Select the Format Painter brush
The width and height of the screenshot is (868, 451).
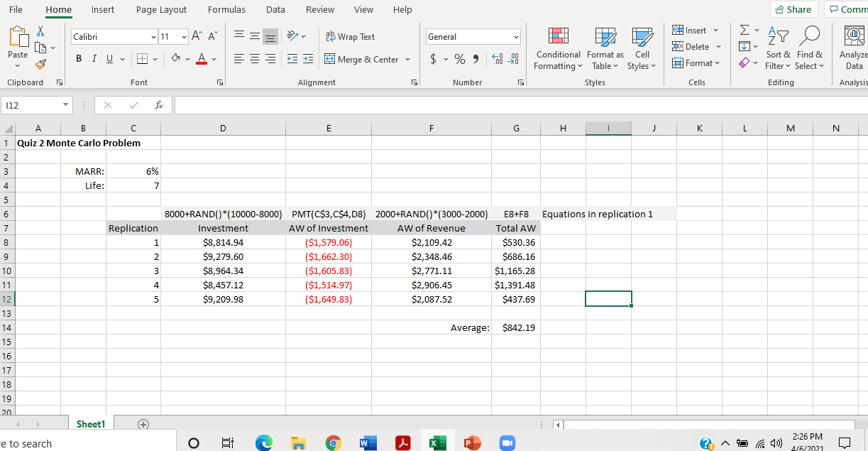[x=40, y=65]
